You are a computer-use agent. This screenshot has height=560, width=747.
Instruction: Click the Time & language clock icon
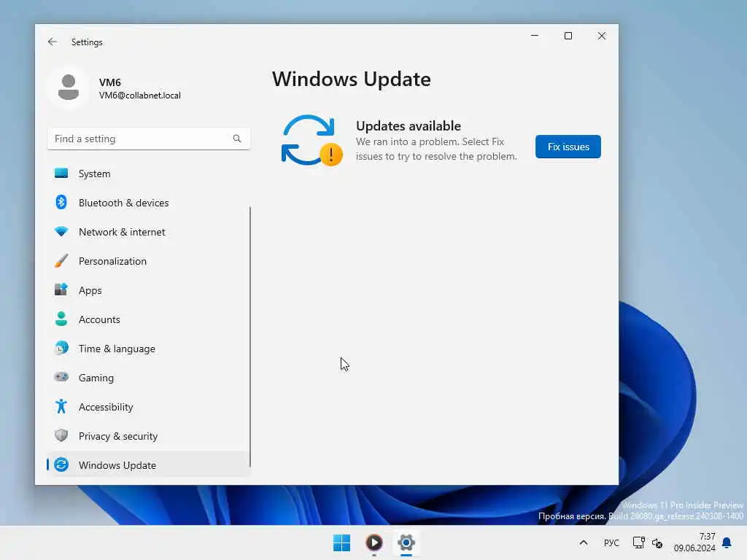point(61,349)
